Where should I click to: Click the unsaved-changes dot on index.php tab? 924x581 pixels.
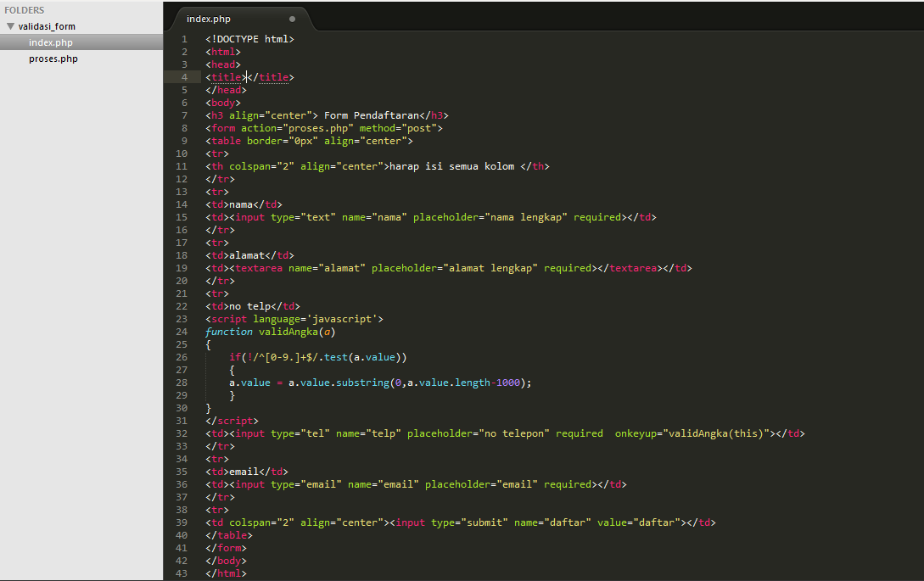click(x=292, y=17)
